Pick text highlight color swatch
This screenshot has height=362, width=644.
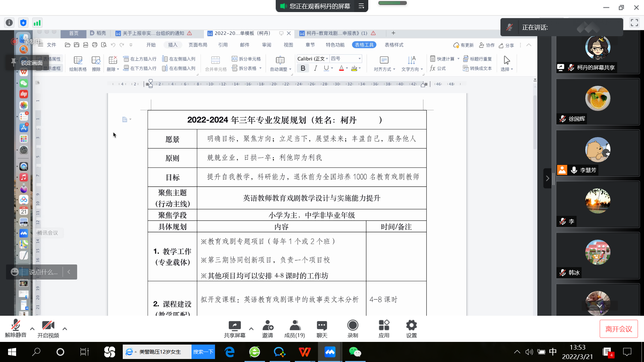(354, 68)
